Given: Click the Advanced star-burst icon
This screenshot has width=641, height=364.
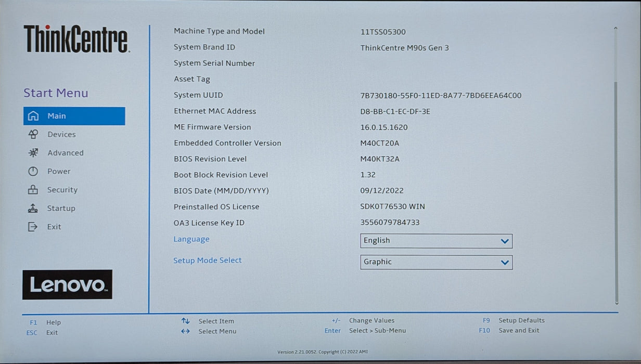Looking at the screenshot, I should point(33,153).
